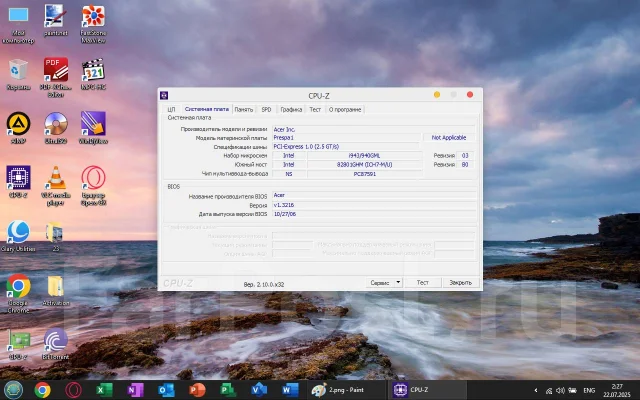Launch AIMP from the desktop
This screenshot has width=640, height=400.
coord(18,128)
